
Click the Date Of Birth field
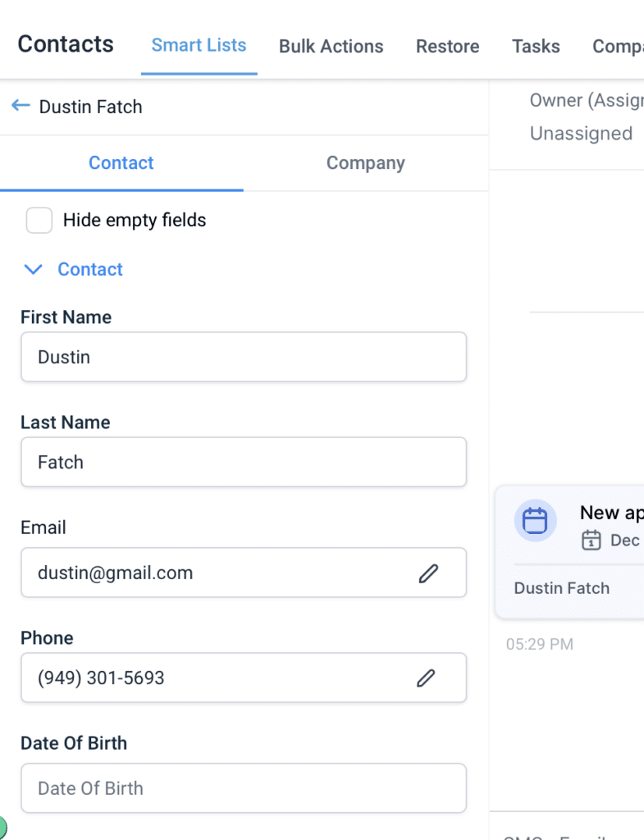point(244,788)
